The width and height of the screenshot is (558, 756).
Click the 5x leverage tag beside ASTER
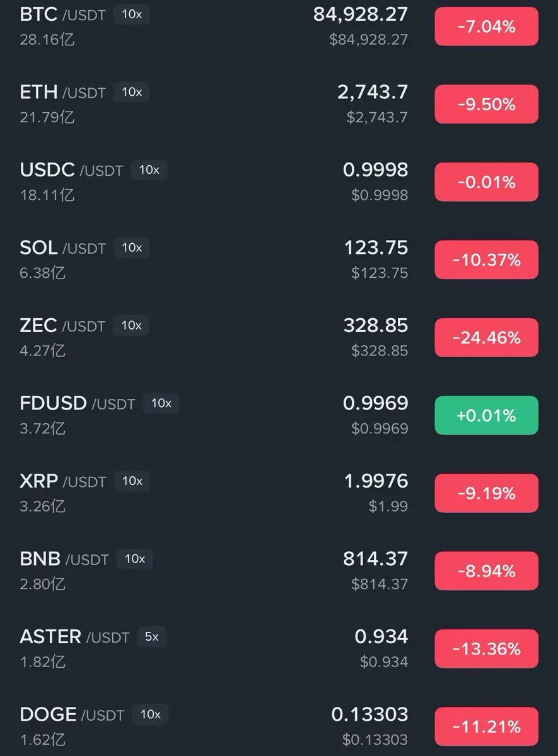[151, 636]
